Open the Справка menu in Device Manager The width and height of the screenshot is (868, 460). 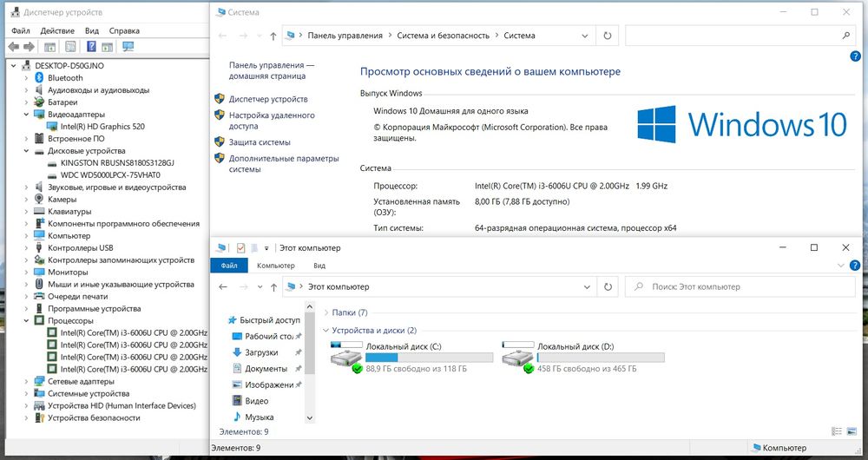pos(124,31)
